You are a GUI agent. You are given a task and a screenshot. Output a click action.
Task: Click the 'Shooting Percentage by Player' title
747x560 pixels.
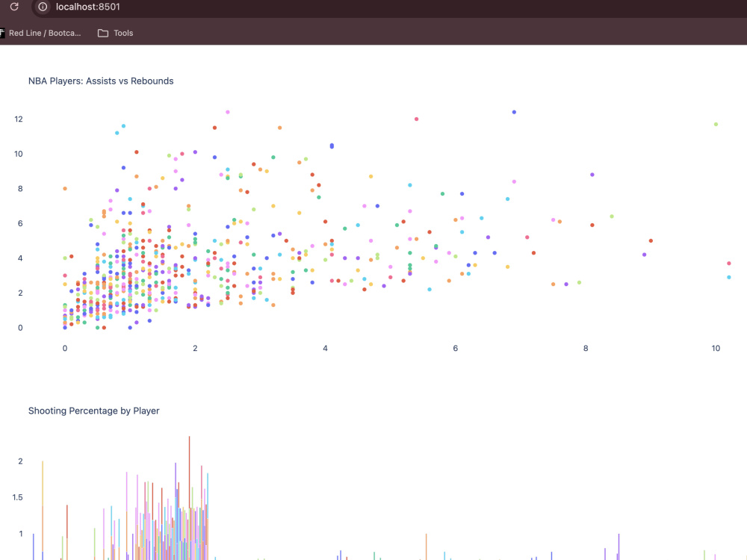click(x=93, y=411)
